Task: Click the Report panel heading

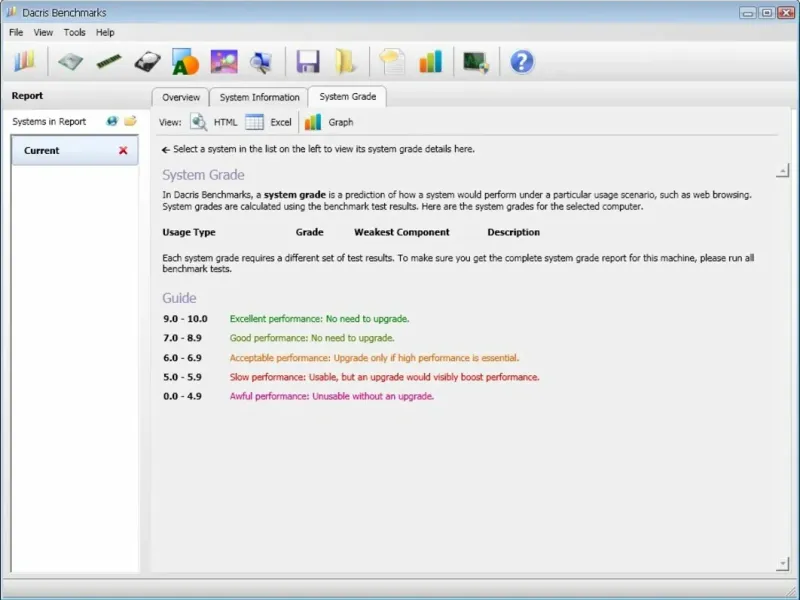Action: (27, 95)
